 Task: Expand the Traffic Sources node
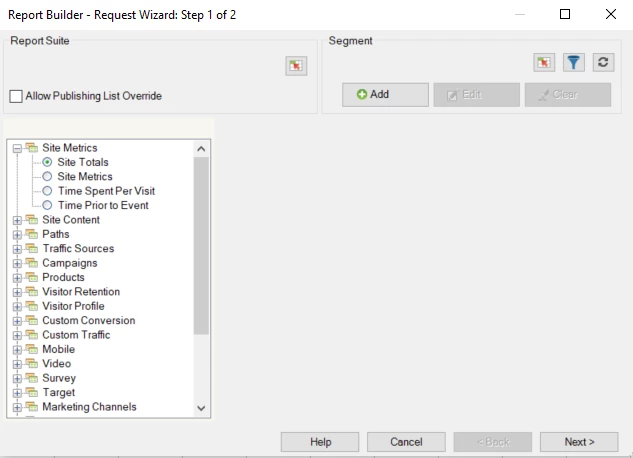tap(17, 249)
